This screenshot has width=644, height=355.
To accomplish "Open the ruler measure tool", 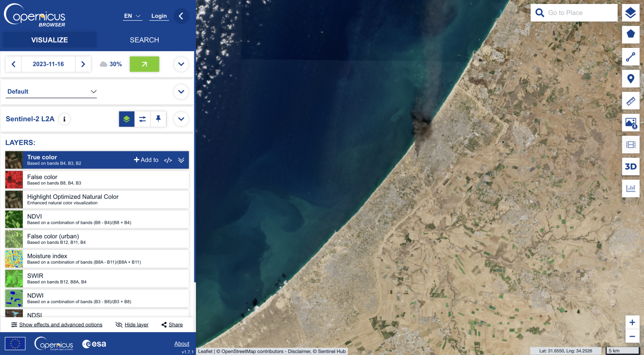I will coord(630,101).
